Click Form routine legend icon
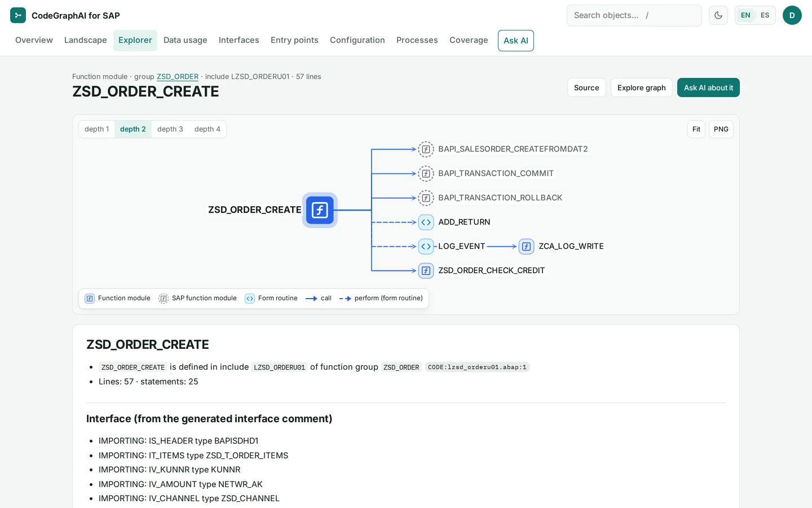This screenshot has width=812, height=508. pyautogui.click(x=250, y=299)
